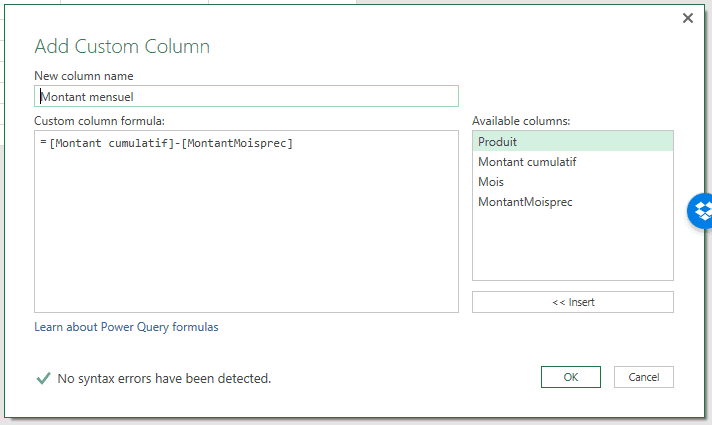Click [Montant cumulatif] in the formula text
This screenshot has height=425, width=712.
[110, 143]
